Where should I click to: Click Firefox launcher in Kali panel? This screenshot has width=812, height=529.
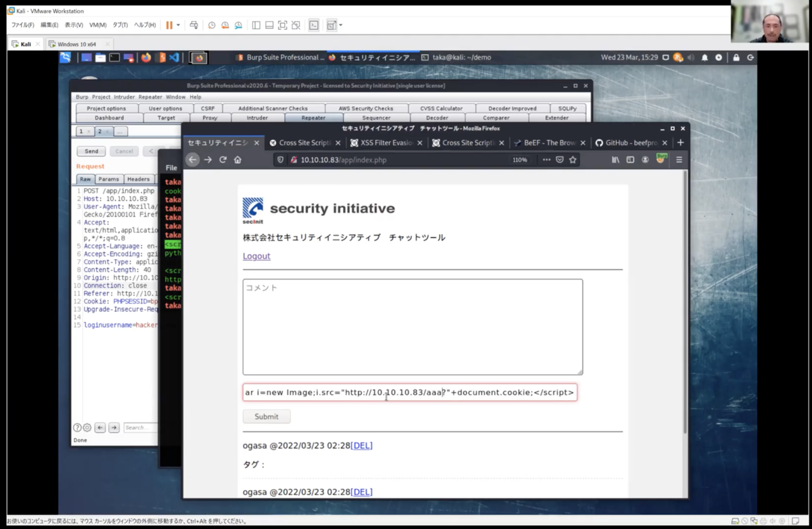(x=145, y=57)
